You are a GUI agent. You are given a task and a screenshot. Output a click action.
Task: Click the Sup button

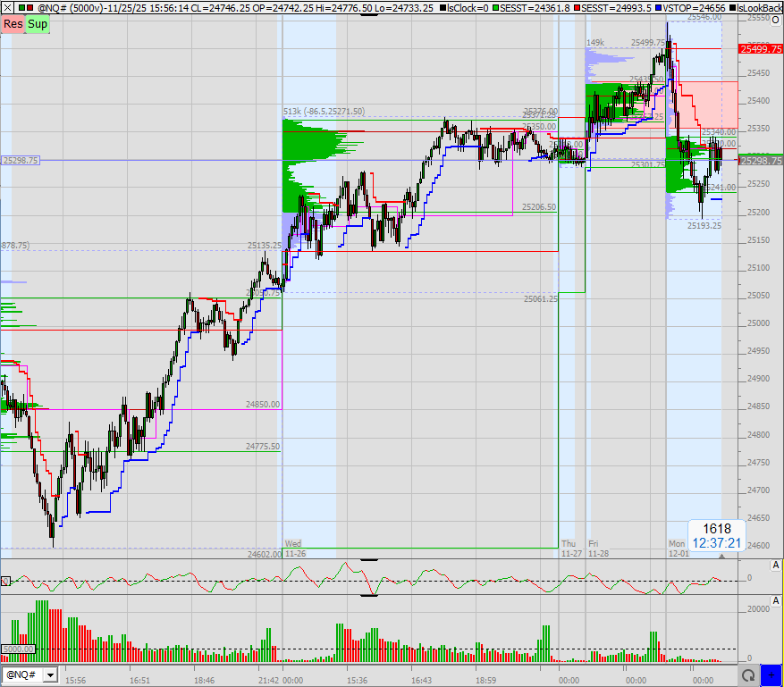pyautogui.click(x=37, y=24)
